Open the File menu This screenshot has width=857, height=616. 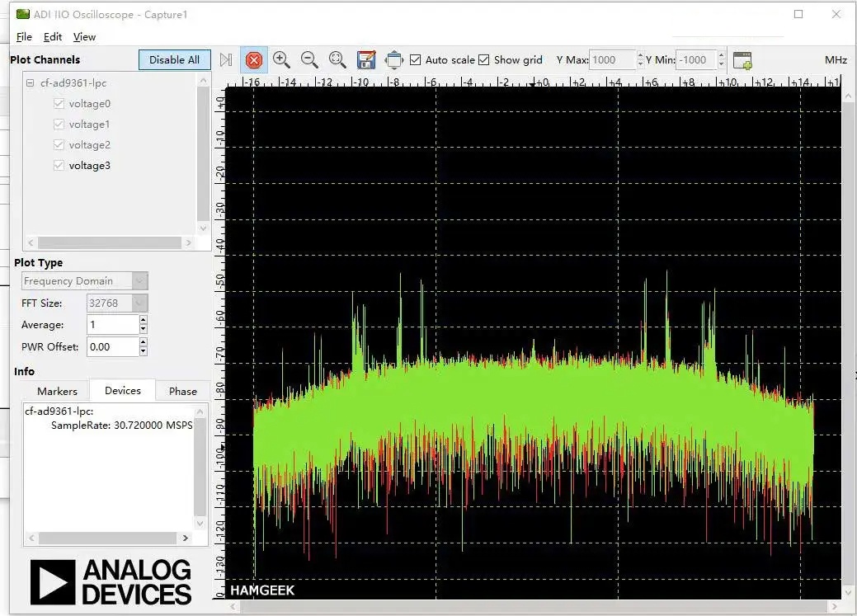(24, 37)
